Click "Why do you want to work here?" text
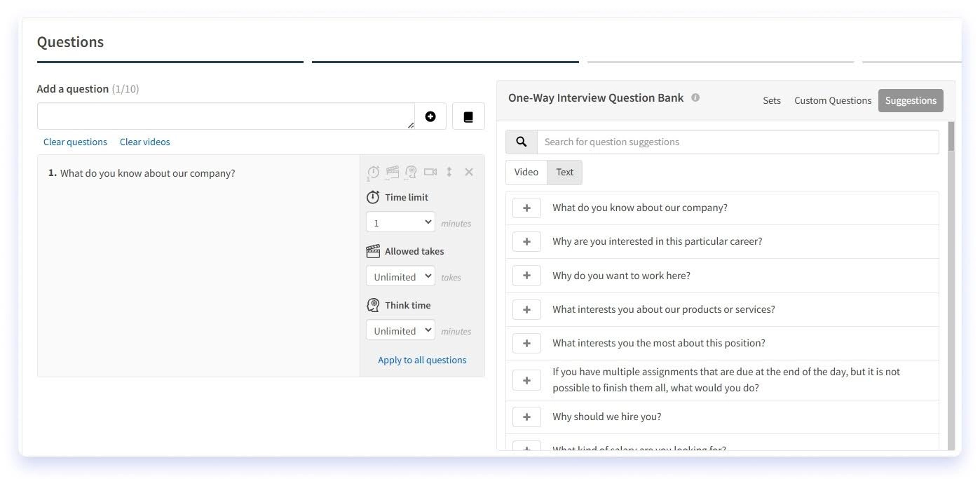The height and width of the screenshot is (479, 980). point(621,276)
